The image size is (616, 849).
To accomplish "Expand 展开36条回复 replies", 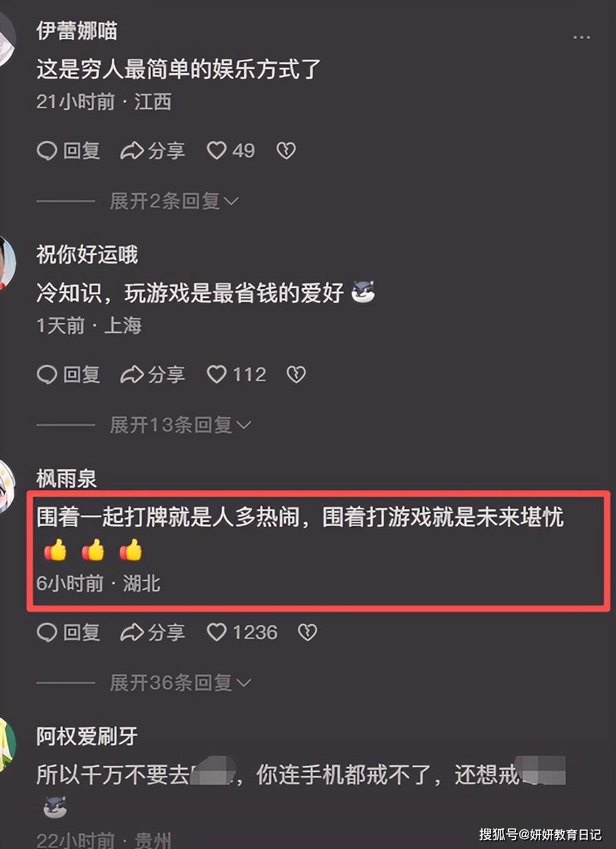I will [180, 683].
